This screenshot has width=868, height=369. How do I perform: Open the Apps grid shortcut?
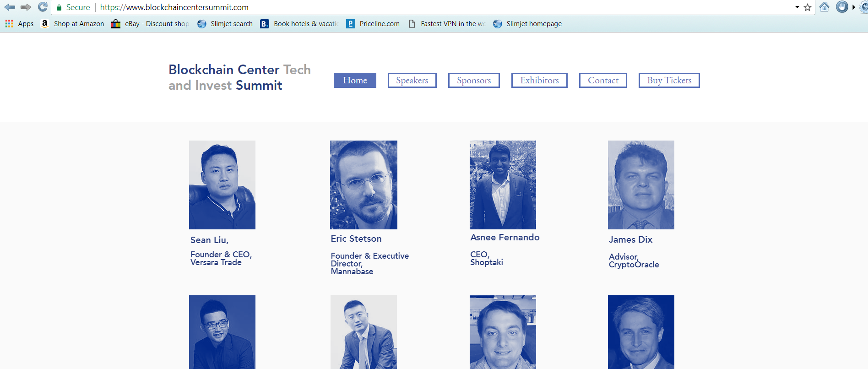(x=19, y=24)
